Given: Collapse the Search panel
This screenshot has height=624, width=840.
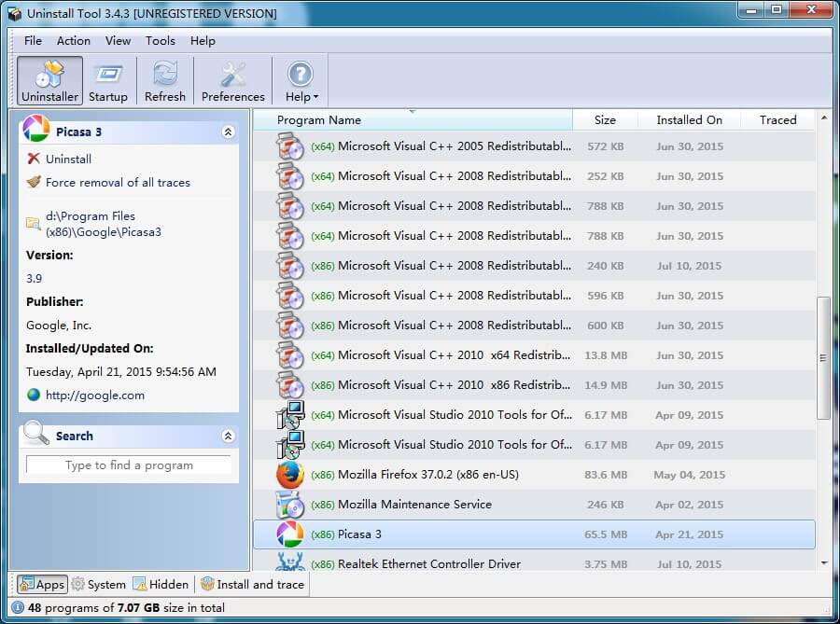Looking at the screenshot, I should pos(229,437).
